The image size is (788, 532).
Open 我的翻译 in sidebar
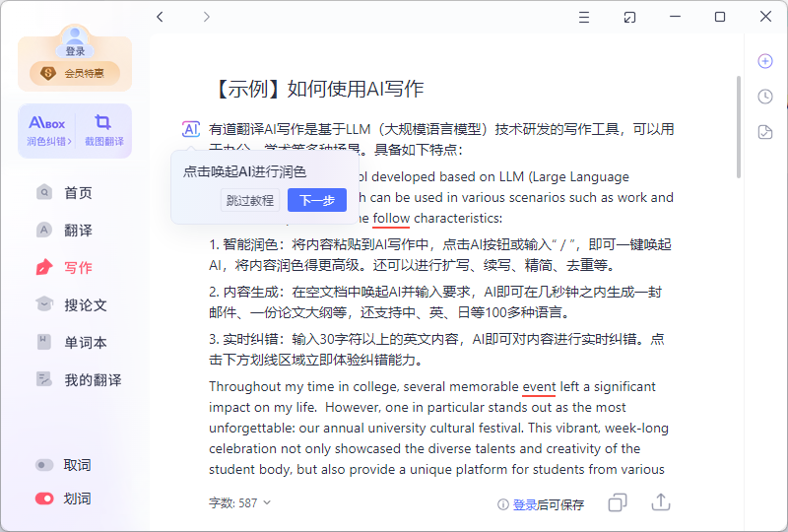click(79, 379)
